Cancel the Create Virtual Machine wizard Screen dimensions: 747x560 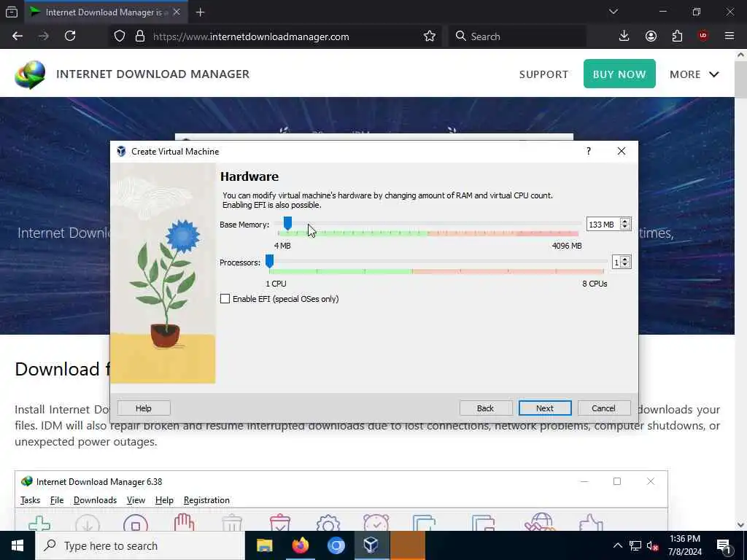click(603, 408)
